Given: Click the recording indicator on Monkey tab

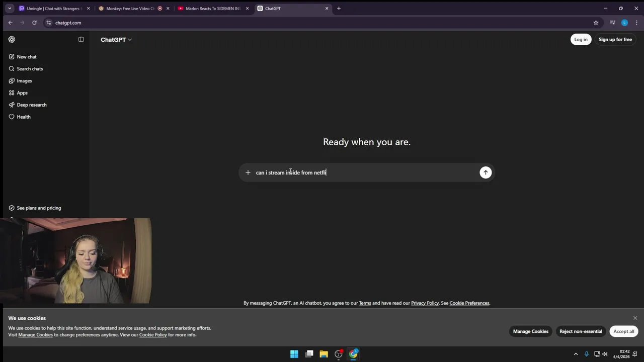Looking at the screenshot, I should point(160,9).
